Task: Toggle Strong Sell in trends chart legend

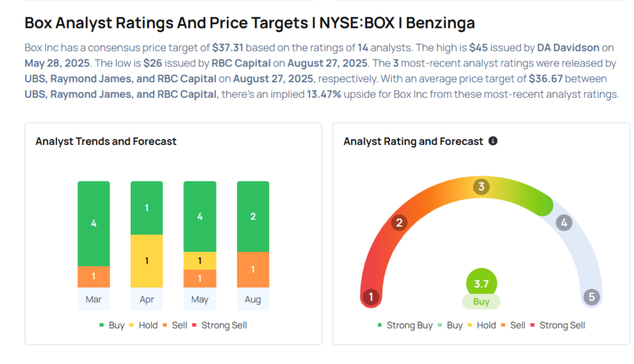Action: click(220, 325)
